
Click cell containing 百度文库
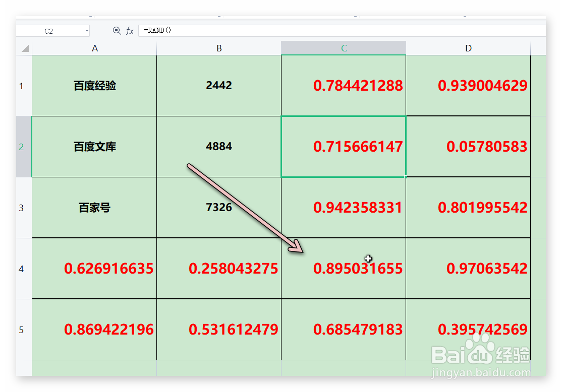(95, 147)
